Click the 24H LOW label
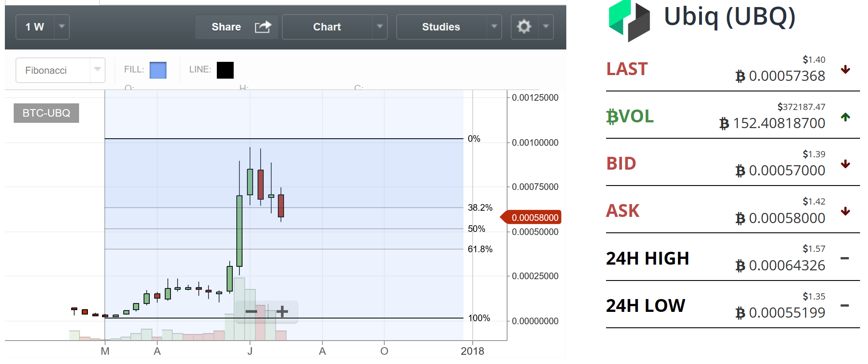868x364 pixels. pyautogui.click(x=645, y=306)
